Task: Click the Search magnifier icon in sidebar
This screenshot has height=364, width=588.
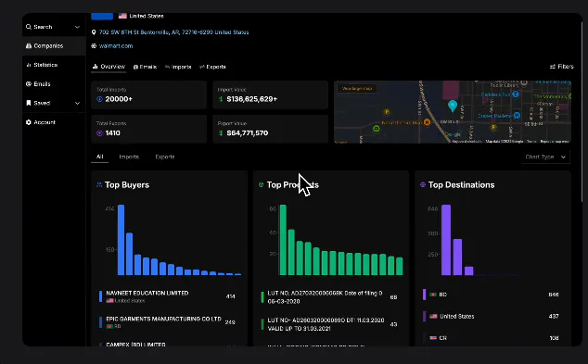Action: [x=29, y=27]
